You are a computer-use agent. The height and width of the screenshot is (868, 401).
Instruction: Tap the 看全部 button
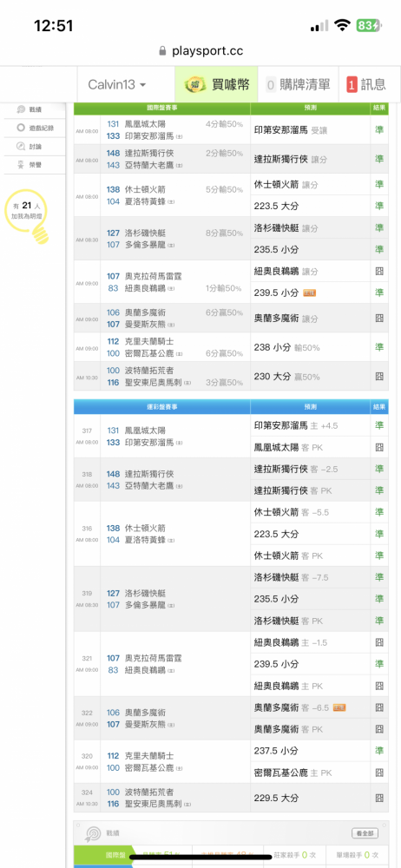pos(365,833)
